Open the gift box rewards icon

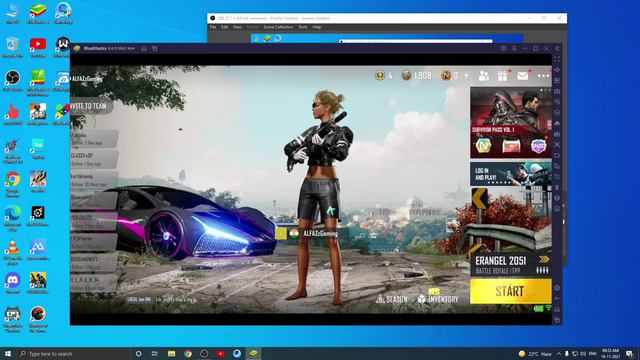[x=502, y=76]
